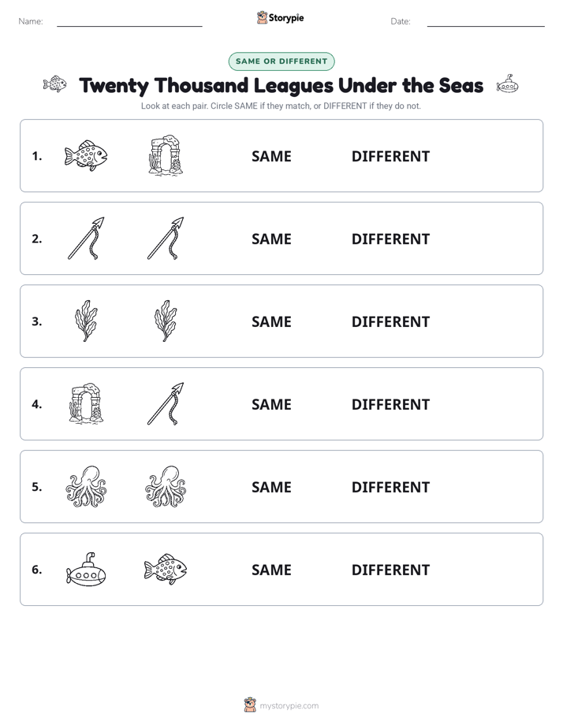Choose SAME for row 5

[x=271, y=487]
